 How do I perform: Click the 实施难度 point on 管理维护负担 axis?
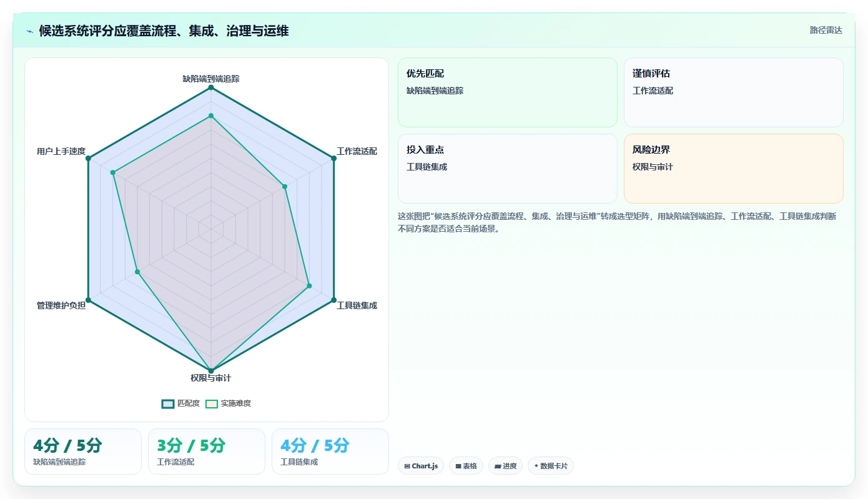pos(137,272)
